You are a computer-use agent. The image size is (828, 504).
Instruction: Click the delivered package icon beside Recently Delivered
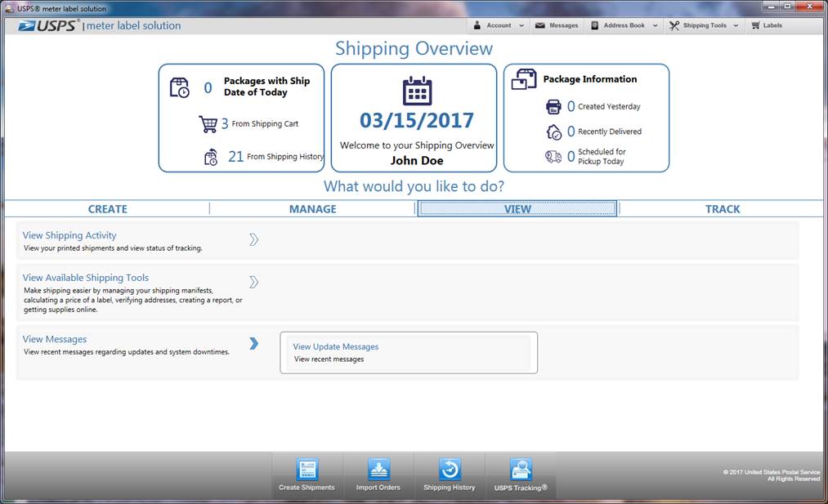pyautogui.click(x=553, y=132)
